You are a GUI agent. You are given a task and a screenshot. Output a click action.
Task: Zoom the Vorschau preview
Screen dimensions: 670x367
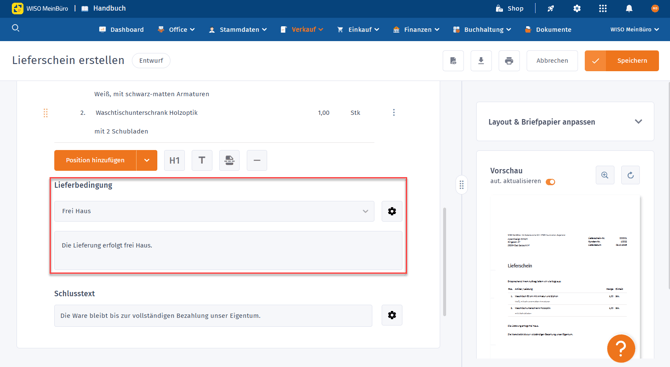click(x=605, y=175)
